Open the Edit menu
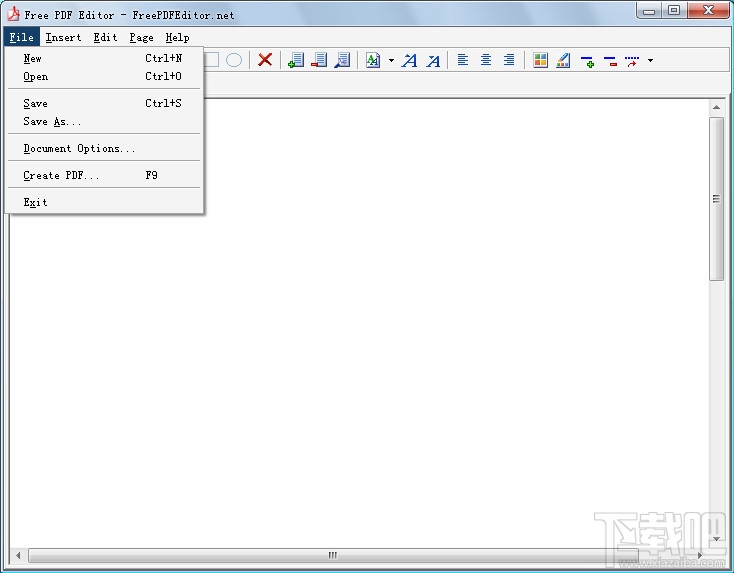The height and width of the screenshot is (573, 734). click(105, 37)
